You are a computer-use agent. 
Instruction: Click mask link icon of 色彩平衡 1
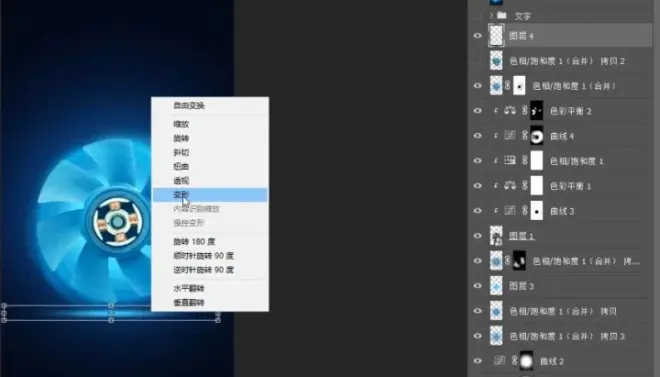pos(524,186)
